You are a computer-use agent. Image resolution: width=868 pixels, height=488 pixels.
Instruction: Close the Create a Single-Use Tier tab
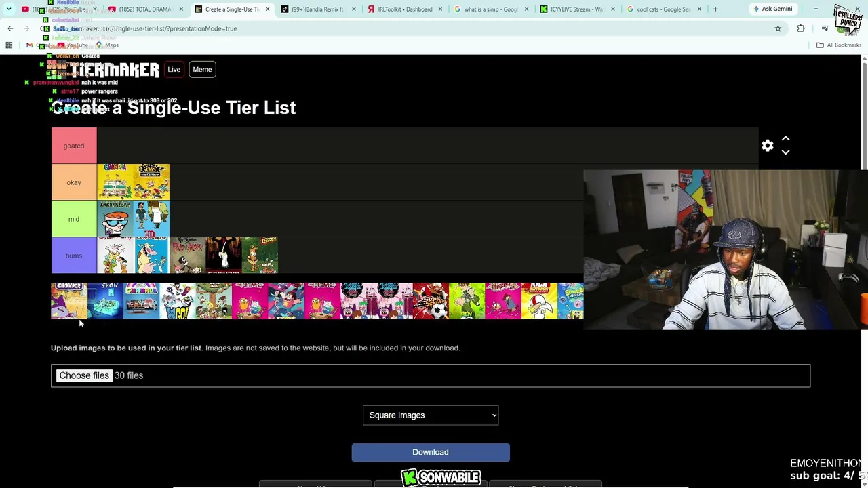coord(267,9)
